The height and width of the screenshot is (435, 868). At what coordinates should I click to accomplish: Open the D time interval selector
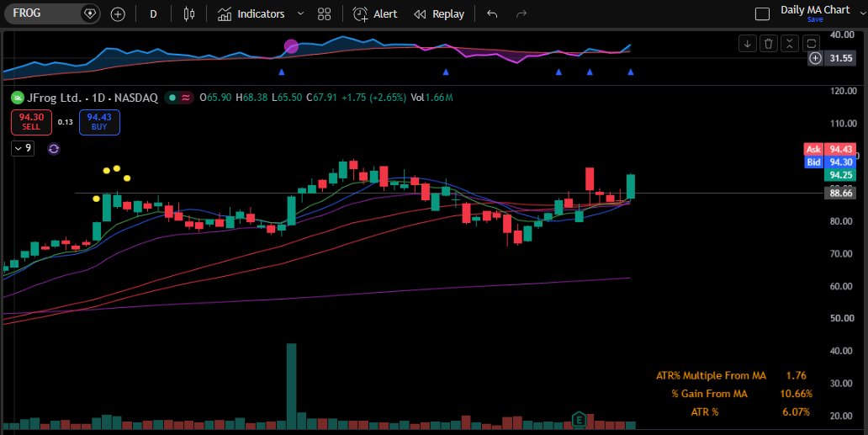click(153, 13)
